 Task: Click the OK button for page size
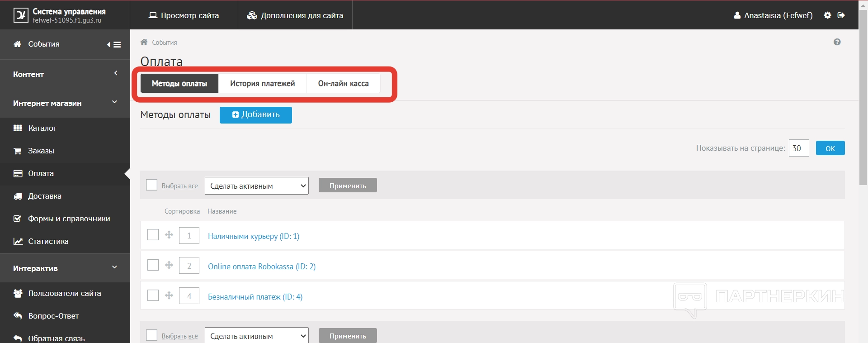pyautogui.click(x=830, y=148)
